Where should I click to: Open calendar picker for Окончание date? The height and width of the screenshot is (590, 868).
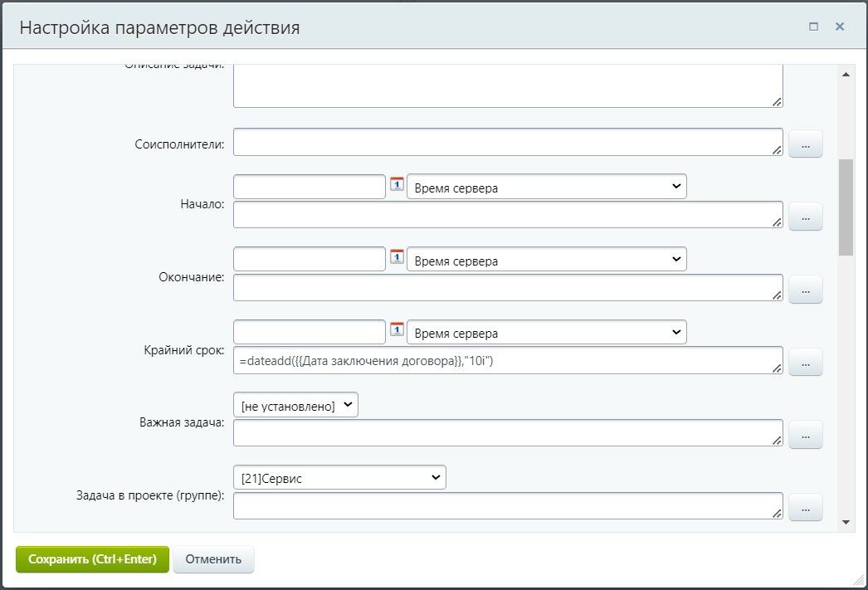[397, 258]
